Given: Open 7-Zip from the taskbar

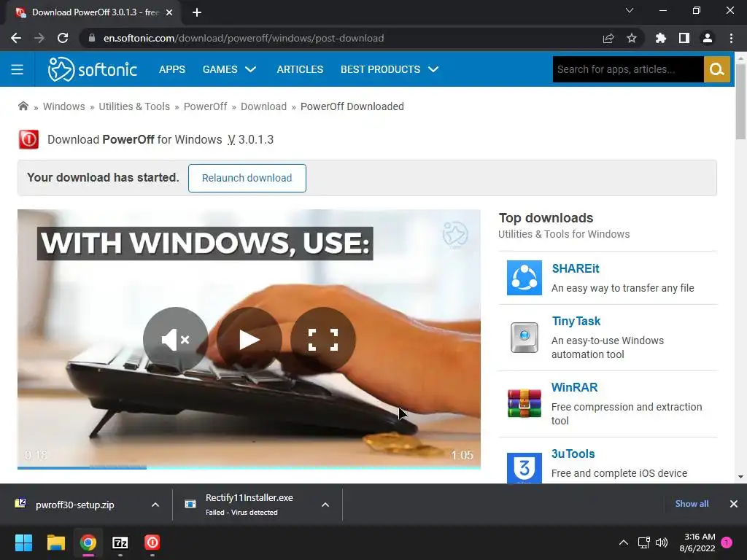Looking at the screenshot, I should (120, 542).
